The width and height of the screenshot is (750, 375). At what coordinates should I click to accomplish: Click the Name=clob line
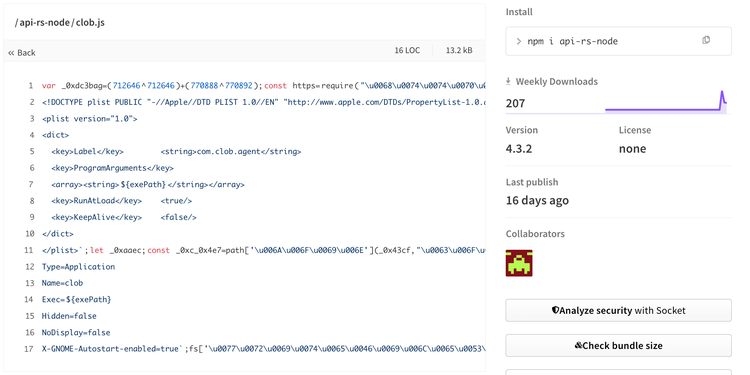(62, 283)
